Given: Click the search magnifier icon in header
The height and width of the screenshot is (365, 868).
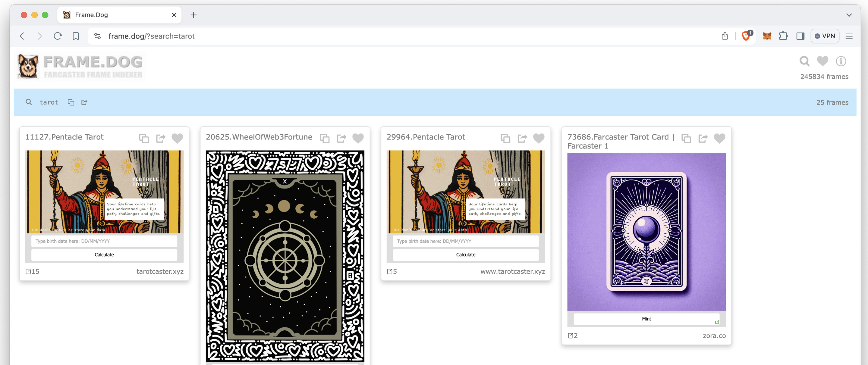Looking at the screenshot, I should [804, 61].
